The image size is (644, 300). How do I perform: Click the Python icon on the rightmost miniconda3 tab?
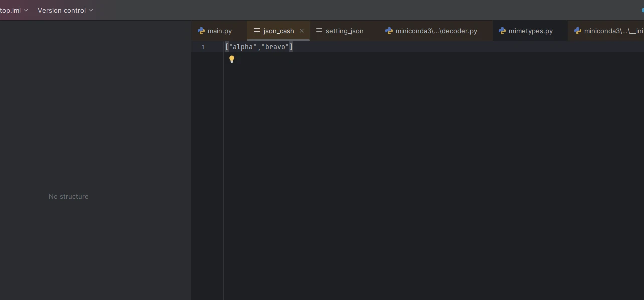click(x=578, y=31)
